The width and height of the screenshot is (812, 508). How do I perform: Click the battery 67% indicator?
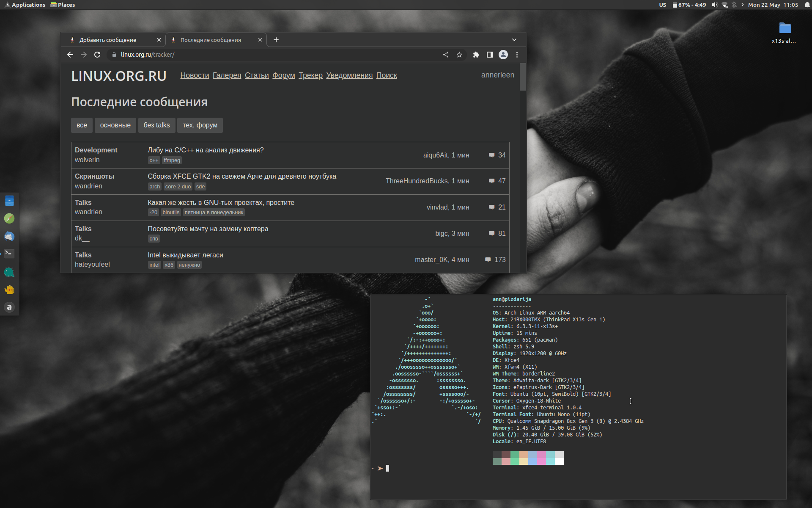click(x=689, y=5)
